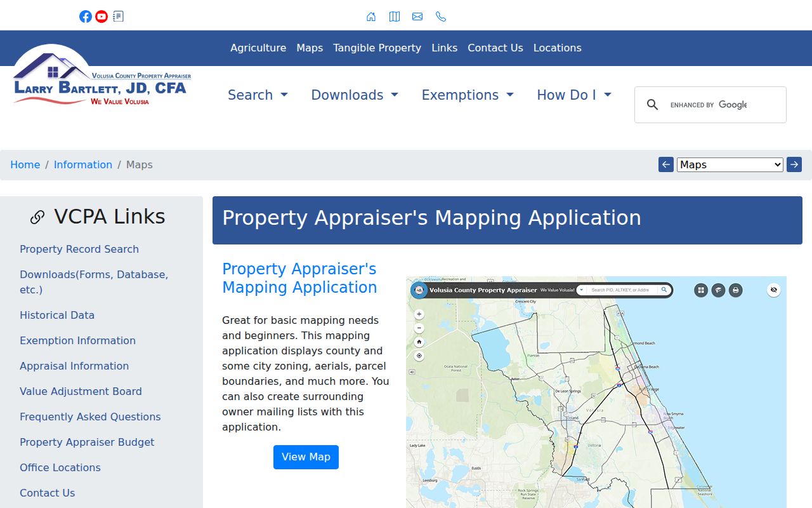The image size is (812, 508).
Task: Open the Exemptions dropdown menu
Action: (x=468, y=95)
